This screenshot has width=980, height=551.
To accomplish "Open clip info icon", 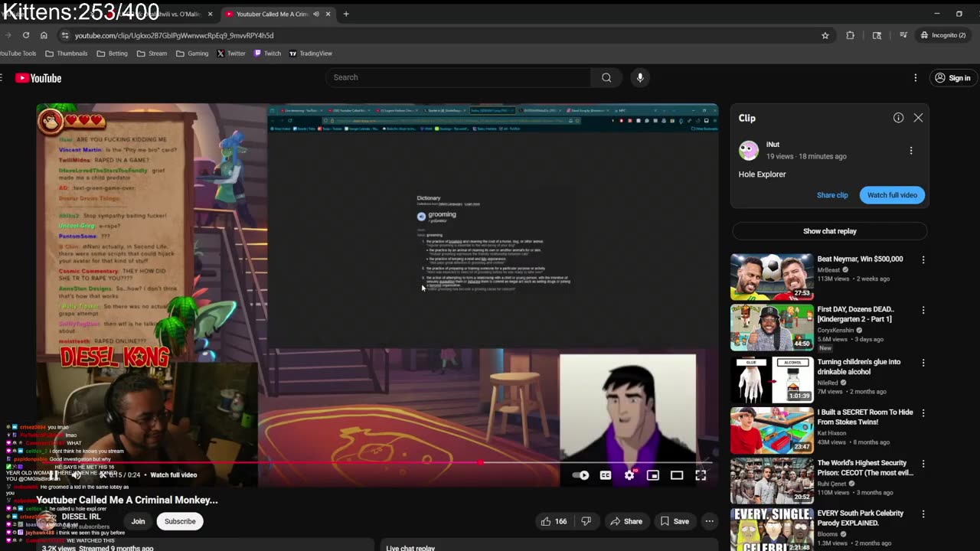I will pyautogui.click(x=898, y=118).
